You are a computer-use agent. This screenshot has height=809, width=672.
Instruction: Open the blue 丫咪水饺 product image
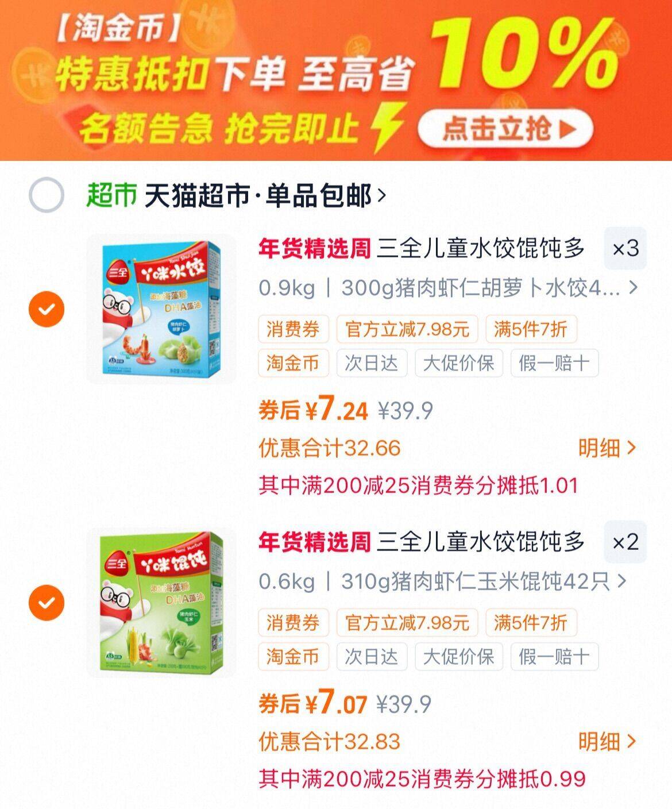tap(161, 309)
